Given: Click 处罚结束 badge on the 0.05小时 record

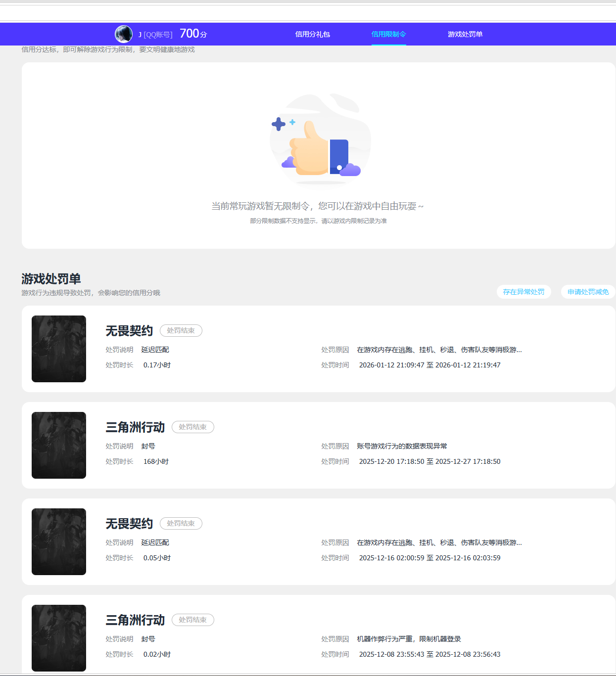Looking at the screenshot, I should pyautogui.click(x=181, y=523).
